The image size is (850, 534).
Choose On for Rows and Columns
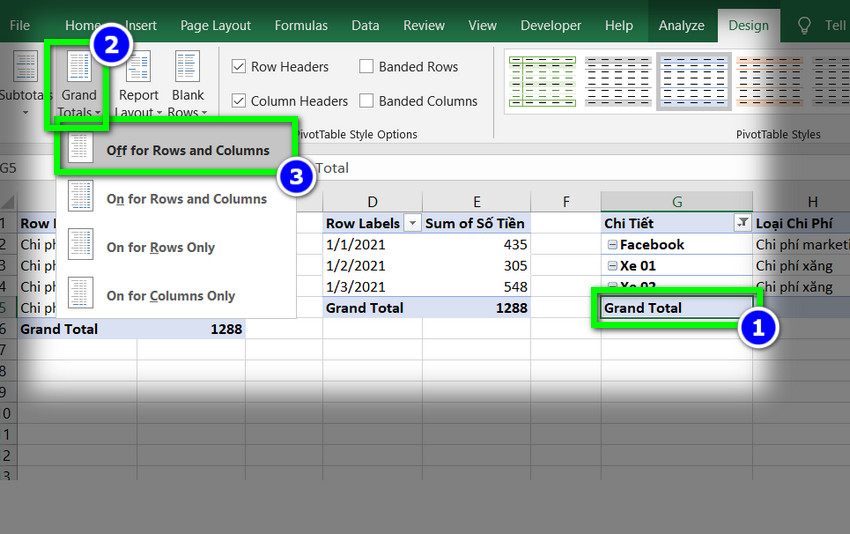(x=176, y=199)
